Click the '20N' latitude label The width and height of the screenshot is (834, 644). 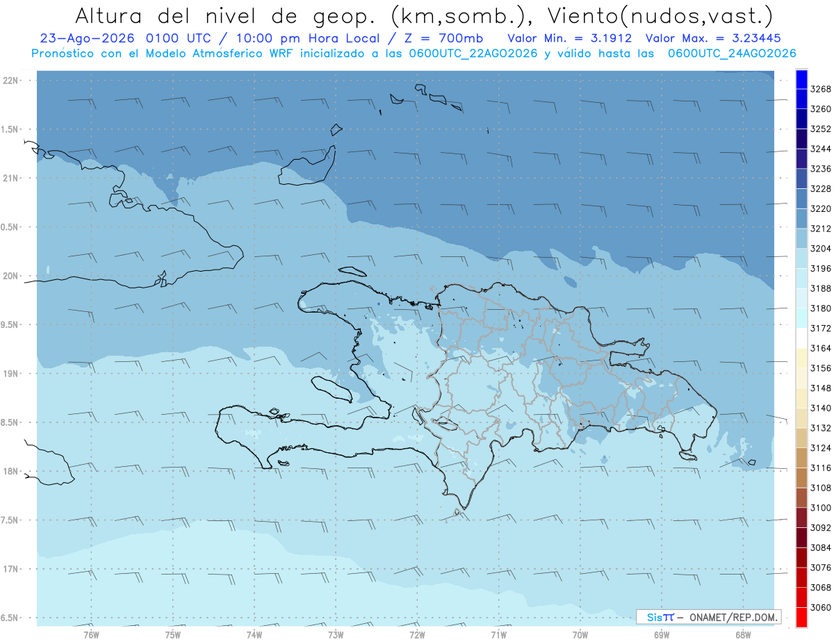coord(10,276)
